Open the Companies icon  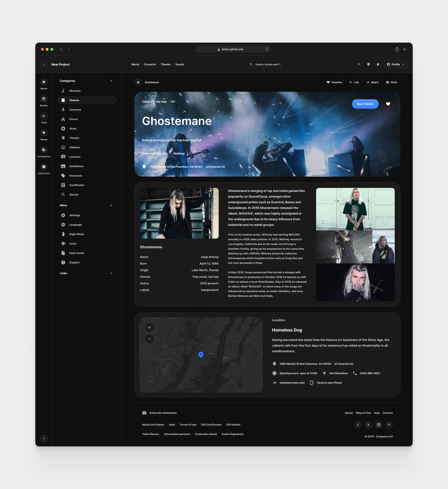coord(44,150)
